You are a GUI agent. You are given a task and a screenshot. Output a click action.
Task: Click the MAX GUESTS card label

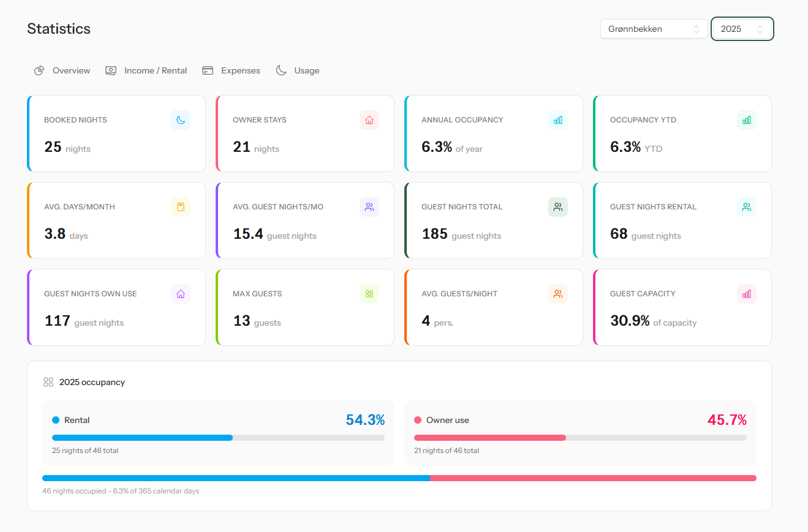[x=257, y=294]
